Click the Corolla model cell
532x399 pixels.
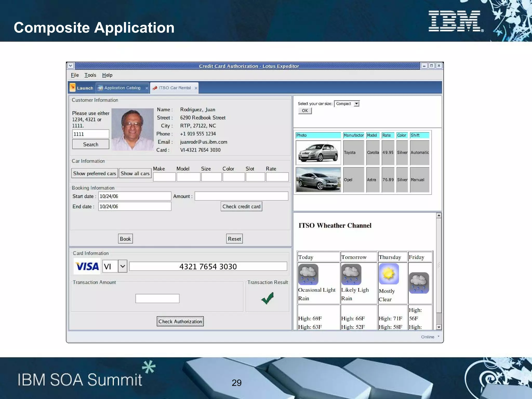[373, 153]
